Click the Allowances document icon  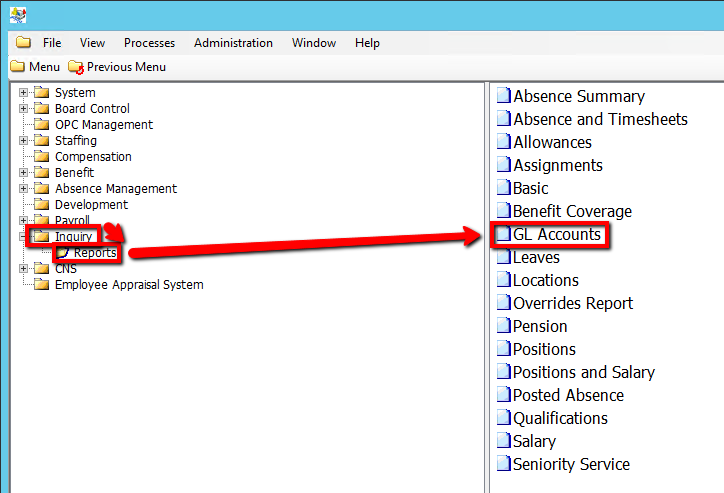click(504, 143)
